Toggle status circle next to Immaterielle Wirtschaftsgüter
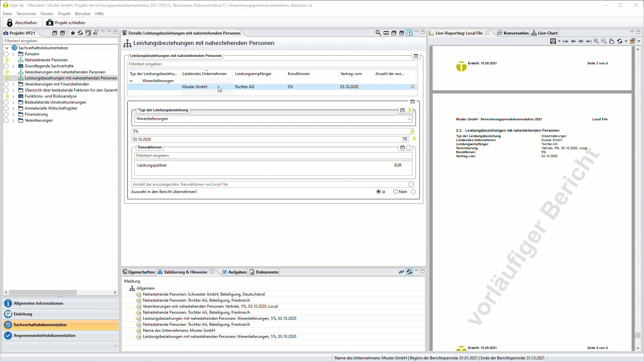 click(6, 108)
